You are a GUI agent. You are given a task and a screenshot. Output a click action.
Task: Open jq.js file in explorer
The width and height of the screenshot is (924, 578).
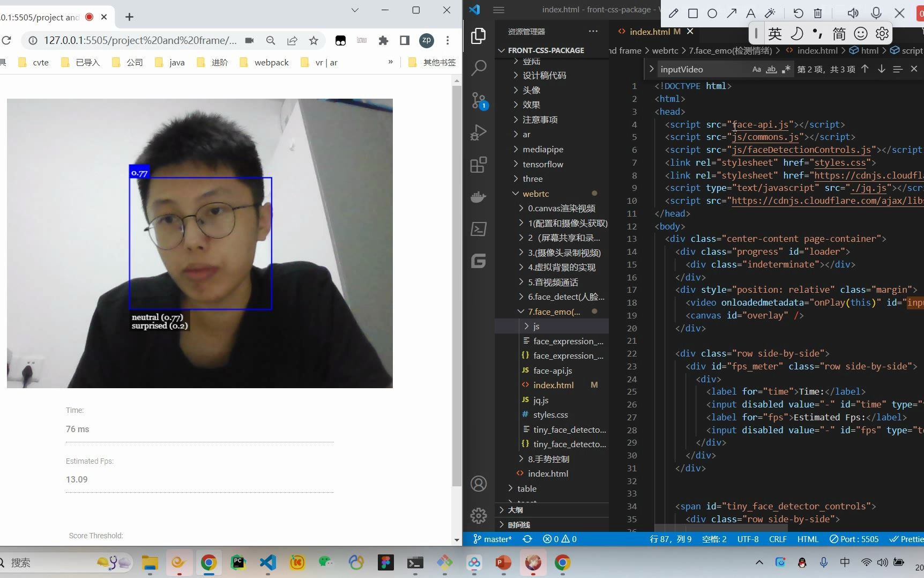(552, 400)
